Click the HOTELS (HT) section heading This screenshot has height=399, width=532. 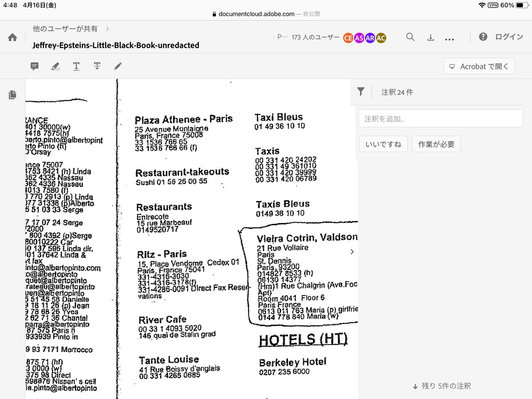303,340
